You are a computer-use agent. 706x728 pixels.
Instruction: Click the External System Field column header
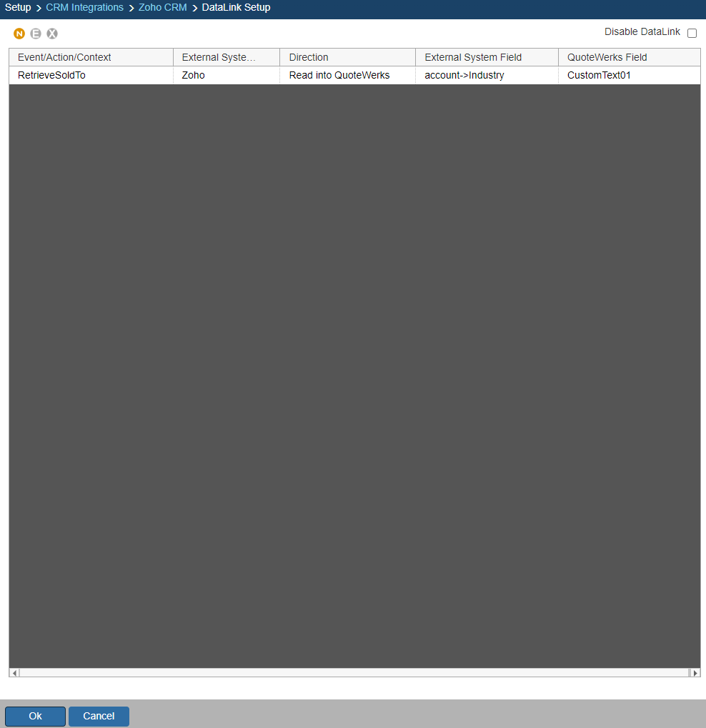(487, 57)
